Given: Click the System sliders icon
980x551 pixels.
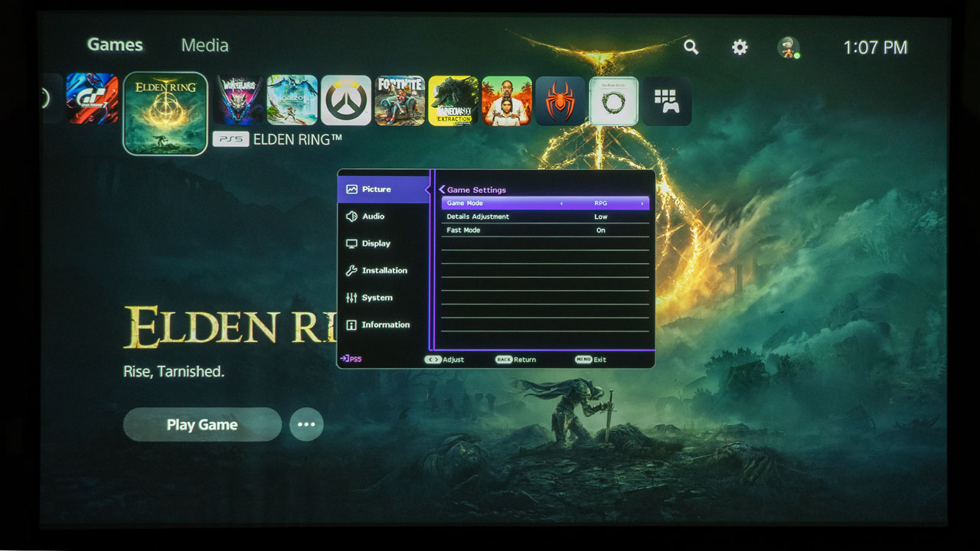Looking at the screenshot, I should point(351,298).
